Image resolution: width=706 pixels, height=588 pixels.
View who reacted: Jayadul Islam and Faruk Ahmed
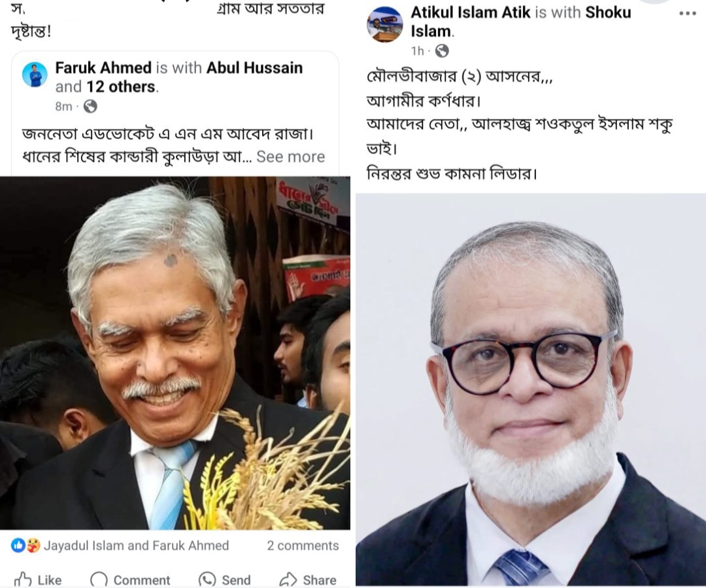click(137, 546)
